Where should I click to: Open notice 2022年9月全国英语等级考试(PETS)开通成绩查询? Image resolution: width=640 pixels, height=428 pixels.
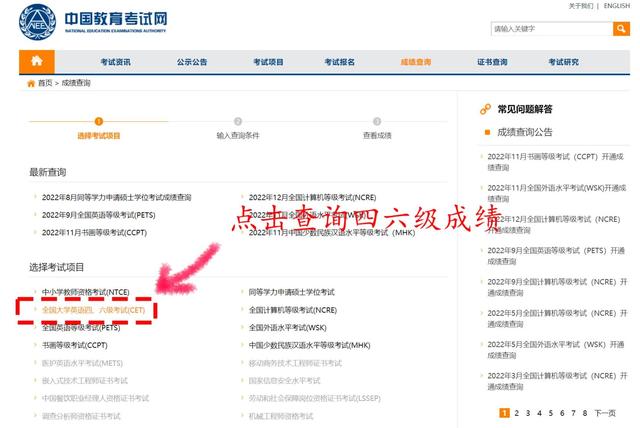tap(556, 256)
